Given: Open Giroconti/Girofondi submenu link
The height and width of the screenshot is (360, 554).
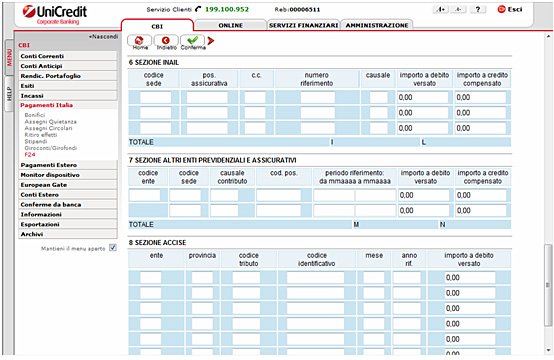Looking at the screenshot, I should point(50,148).
